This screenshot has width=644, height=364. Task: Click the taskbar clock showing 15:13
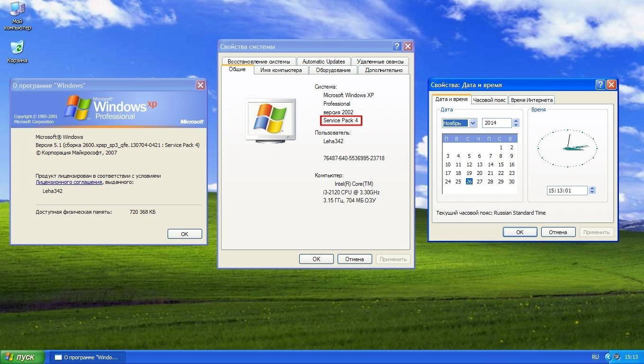pos(631,357)
